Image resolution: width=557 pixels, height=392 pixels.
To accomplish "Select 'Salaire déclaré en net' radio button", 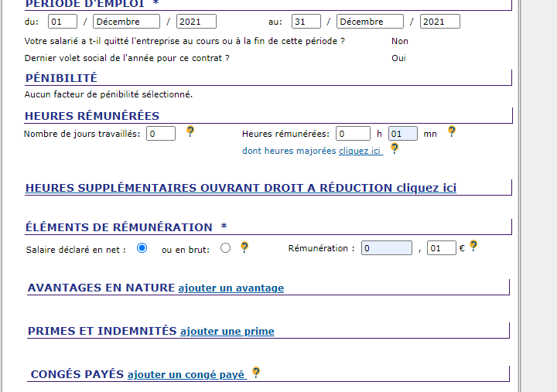I will 142,248.
